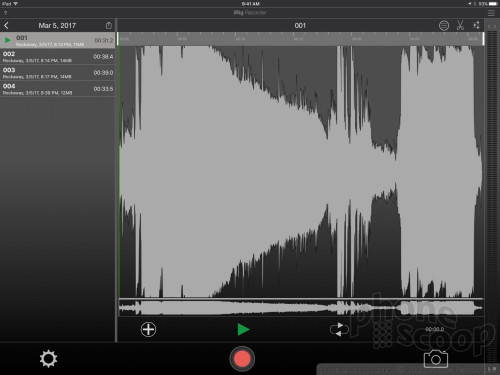Open the help question mark

pyautogui.click(x=5, y=13)
